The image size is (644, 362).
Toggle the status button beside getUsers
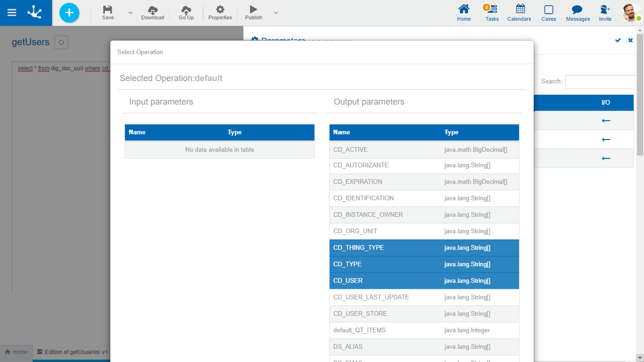61,42
